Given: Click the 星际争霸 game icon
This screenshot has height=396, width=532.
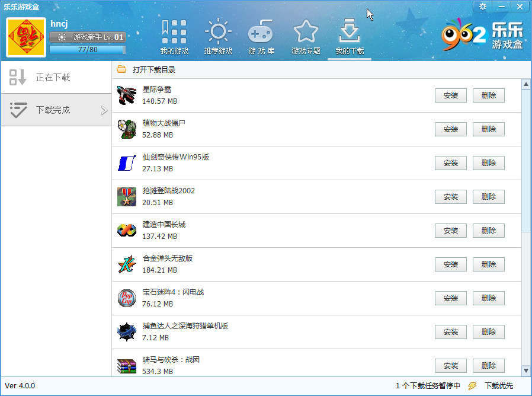Looking at the screenshot, I should tap(127, 95).
